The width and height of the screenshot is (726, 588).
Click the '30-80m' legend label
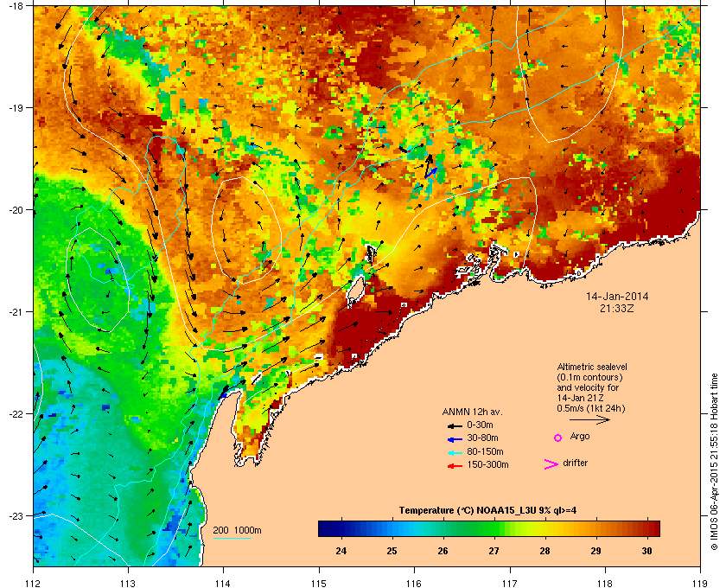[482, 438]
